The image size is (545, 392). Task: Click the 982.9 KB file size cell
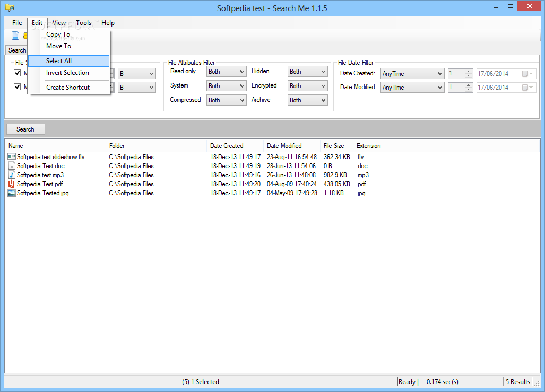click(335, 175)
